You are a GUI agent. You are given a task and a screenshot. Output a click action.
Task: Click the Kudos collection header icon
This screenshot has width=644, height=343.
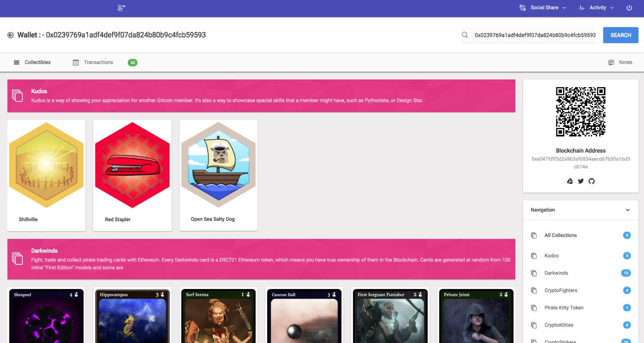tap(18, 96)
